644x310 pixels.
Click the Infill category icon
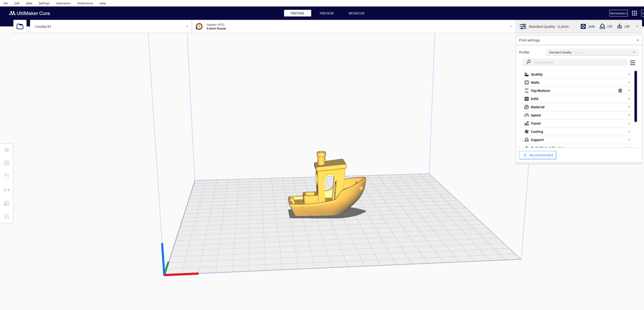(526, 99)
